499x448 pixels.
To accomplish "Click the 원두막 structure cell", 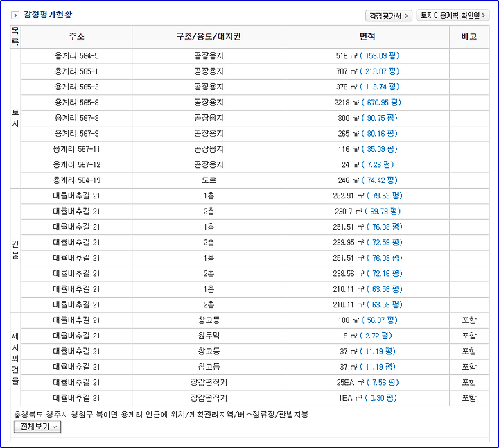I will [209, 336].
